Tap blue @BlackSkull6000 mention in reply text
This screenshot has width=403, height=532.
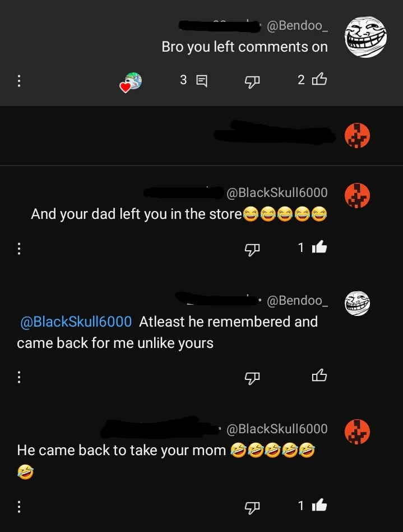tap(76, 322)
